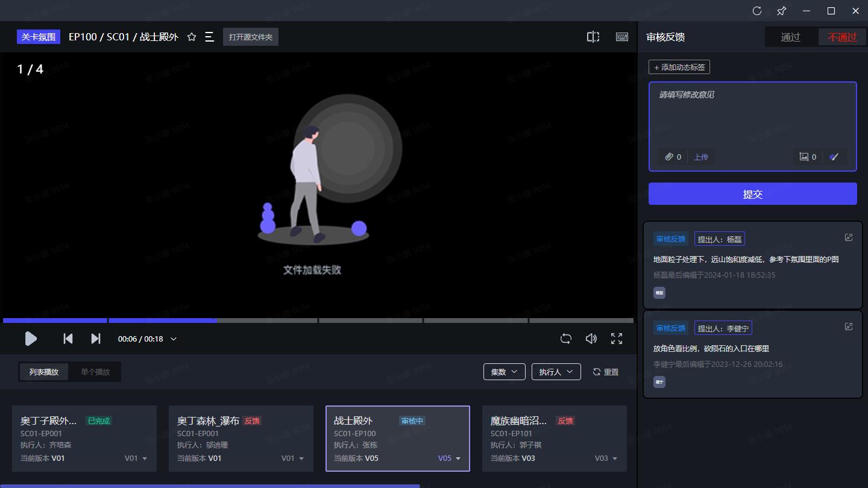Star the current shot as favorite

pos(192,37)
